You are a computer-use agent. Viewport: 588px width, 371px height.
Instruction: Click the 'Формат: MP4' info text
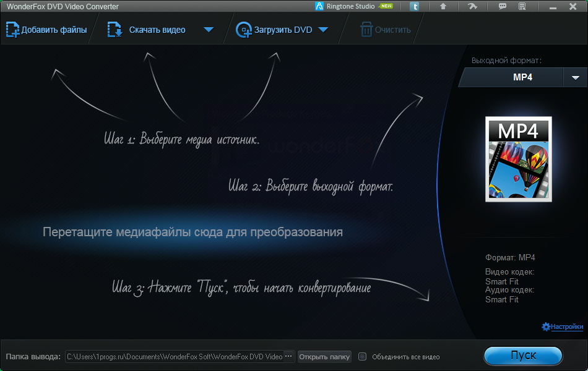pyautogui.click(x=510, y=257)
